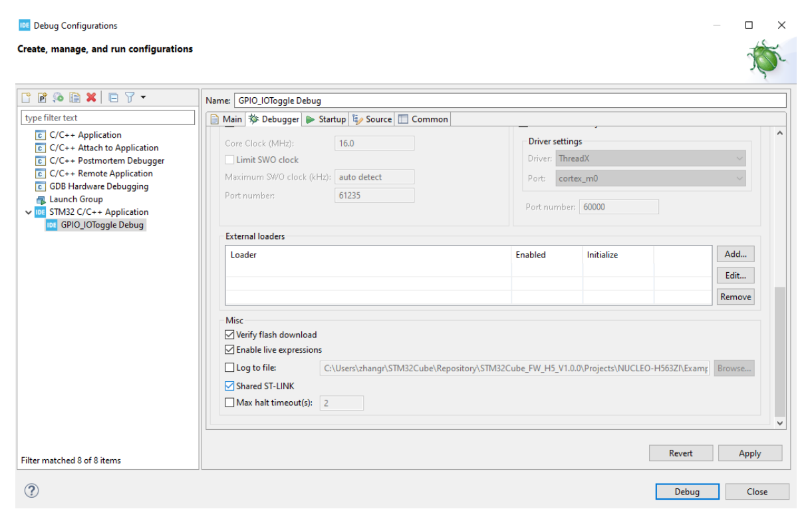The image size is (812, 521).
Task: Switch to the Source tab
Action: tap(372, 119)
